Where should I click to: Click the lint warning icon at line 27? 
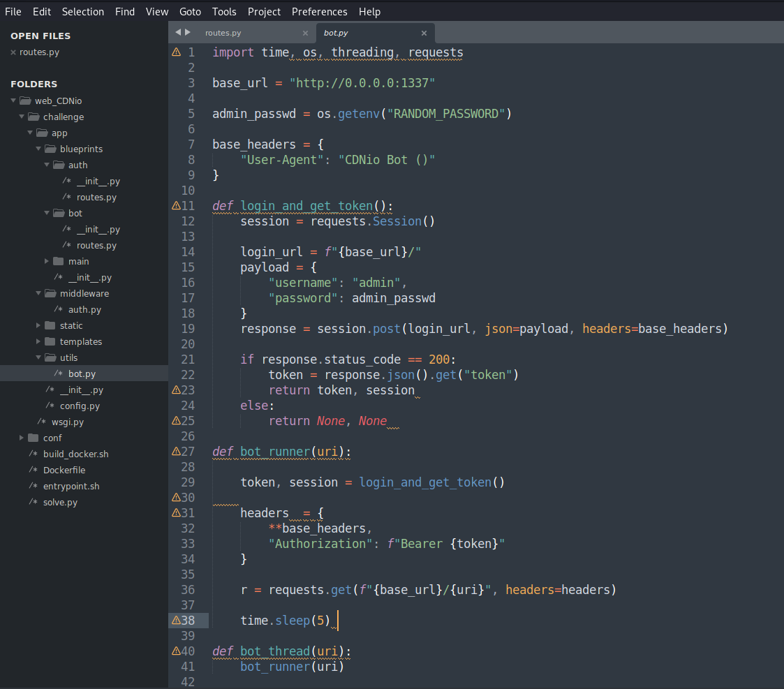click(x=176, y=452)
